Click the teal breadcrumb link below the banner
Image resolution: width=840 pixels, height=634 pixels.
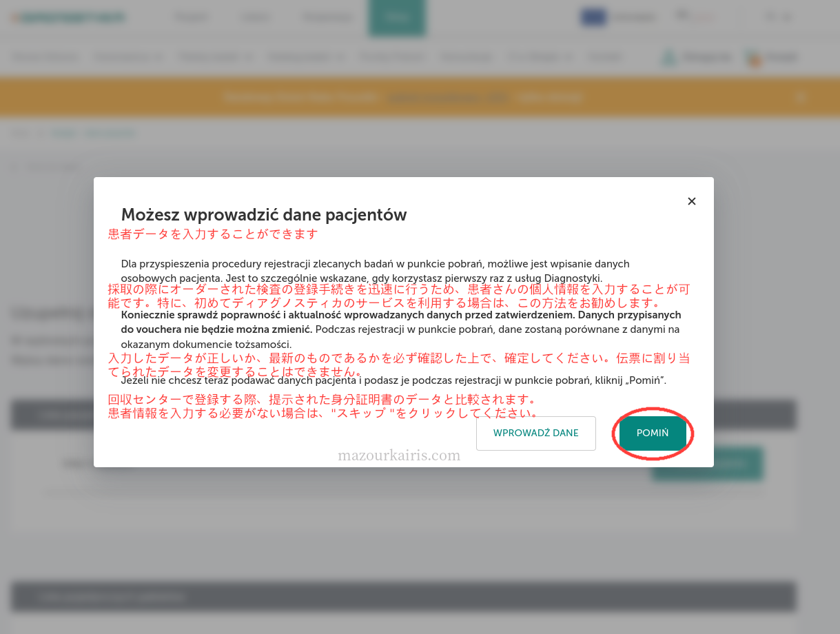point(93,133)
